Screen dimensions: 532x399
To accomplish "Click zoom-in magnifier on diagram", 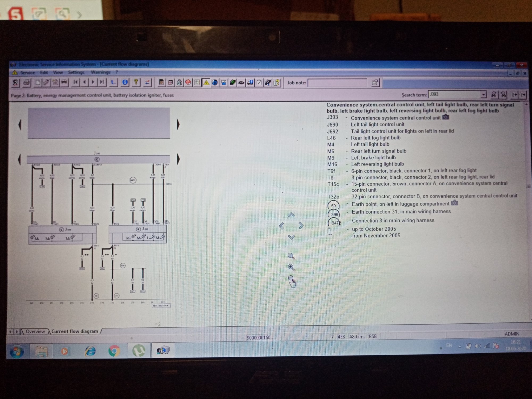I will click(x=291, y=267).
